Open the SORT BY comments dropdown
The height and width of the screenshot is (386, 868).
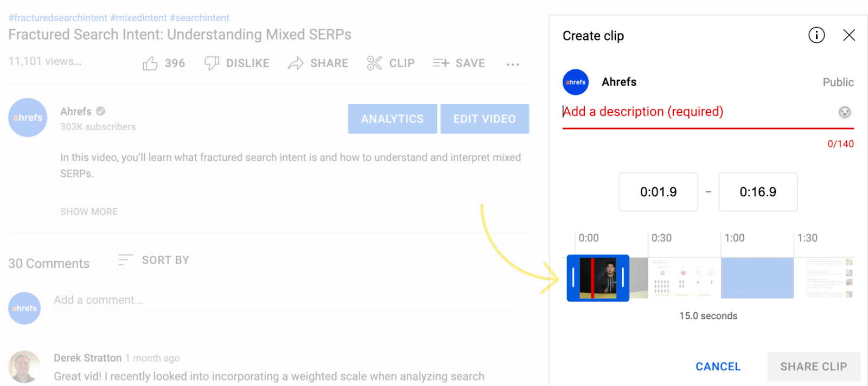pyautogui.click(x=165, y=260)
